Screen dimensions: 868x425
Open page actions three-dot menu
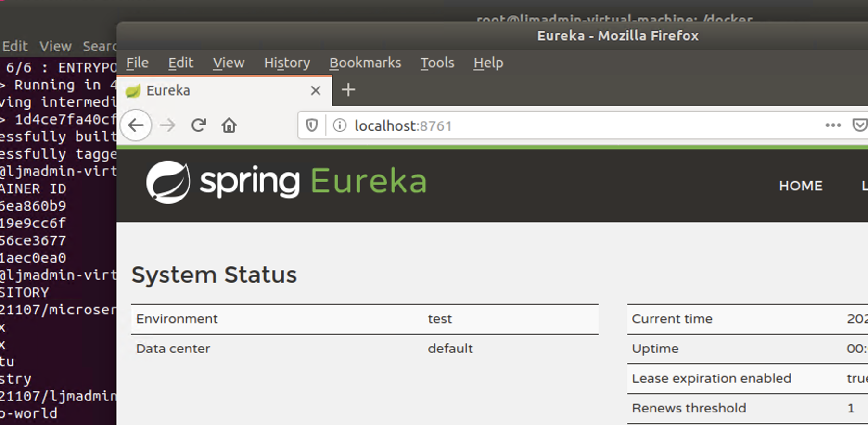pyautogui.click(x=833, y=125)
